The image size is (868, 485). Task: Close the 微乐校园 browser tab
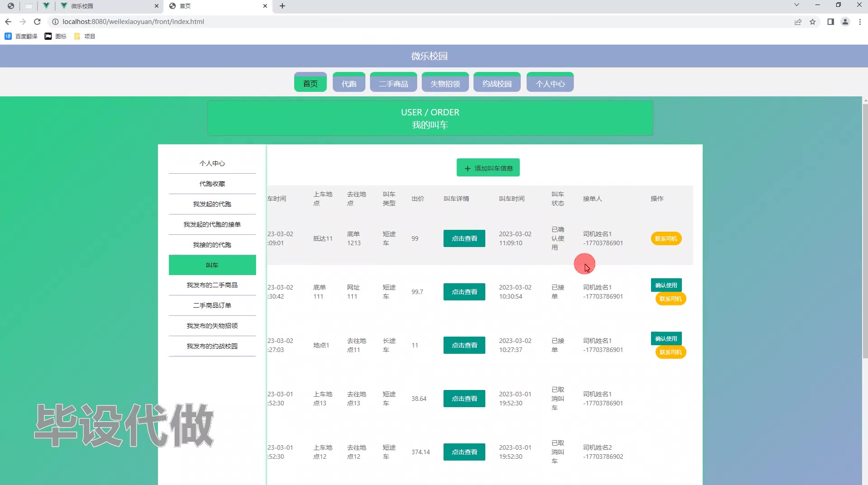click(x=156, y=6)
